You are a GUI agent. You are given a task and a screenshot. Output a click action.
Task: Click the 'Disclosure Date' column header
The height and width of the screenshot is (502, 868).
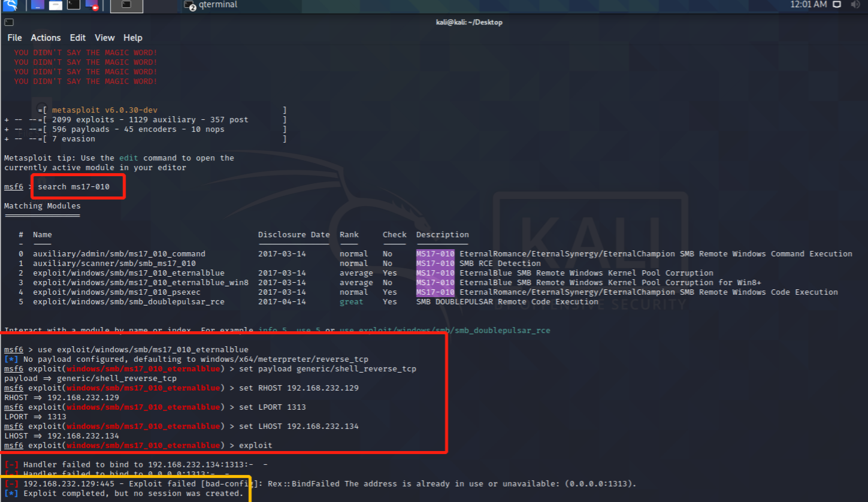(x=294, y=235)
